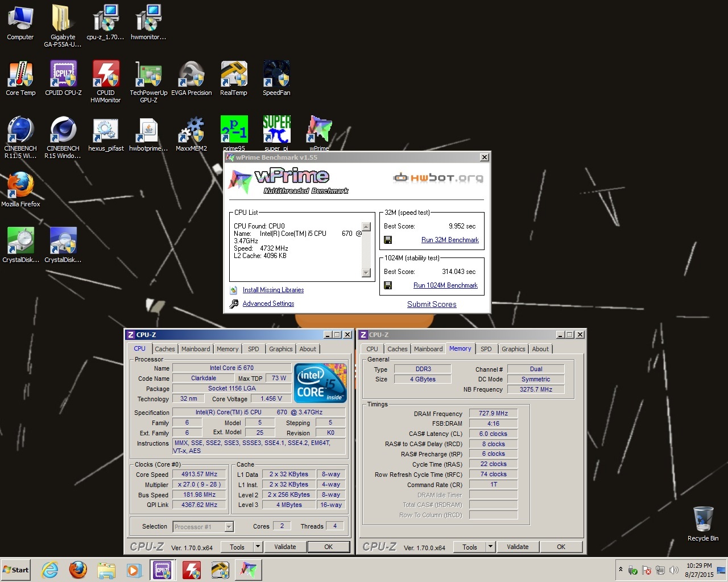Screen dimensions: 728x582
Task: Select the CINEBENCH R15 icon
Action: point(63,137)
